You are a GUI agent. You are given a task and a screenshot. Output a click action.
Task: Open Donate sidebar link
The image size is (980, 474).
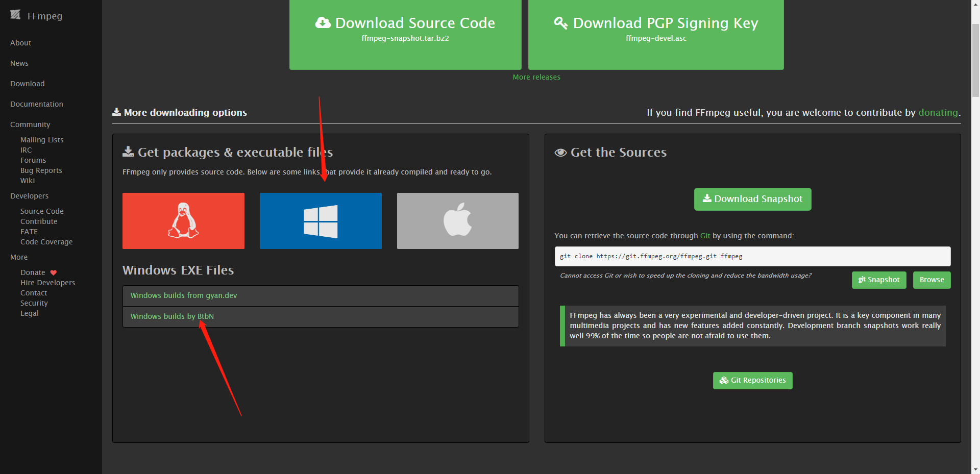click(x=33, y=272)
